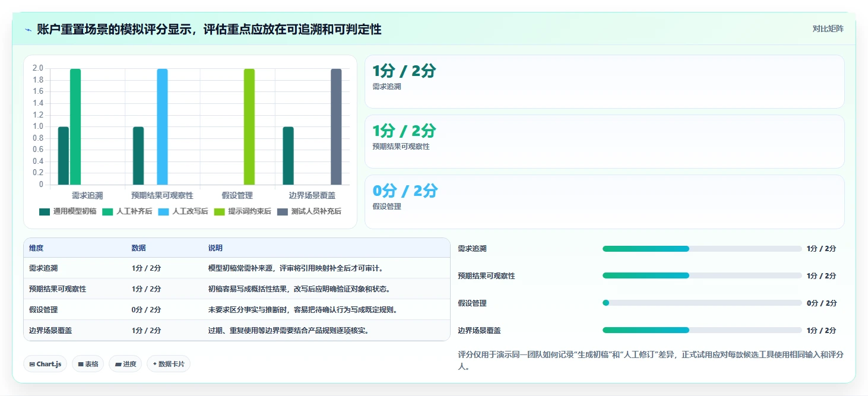
Task: Toggle the 人工改写后 legend swatch
Action: pos(163,211)
